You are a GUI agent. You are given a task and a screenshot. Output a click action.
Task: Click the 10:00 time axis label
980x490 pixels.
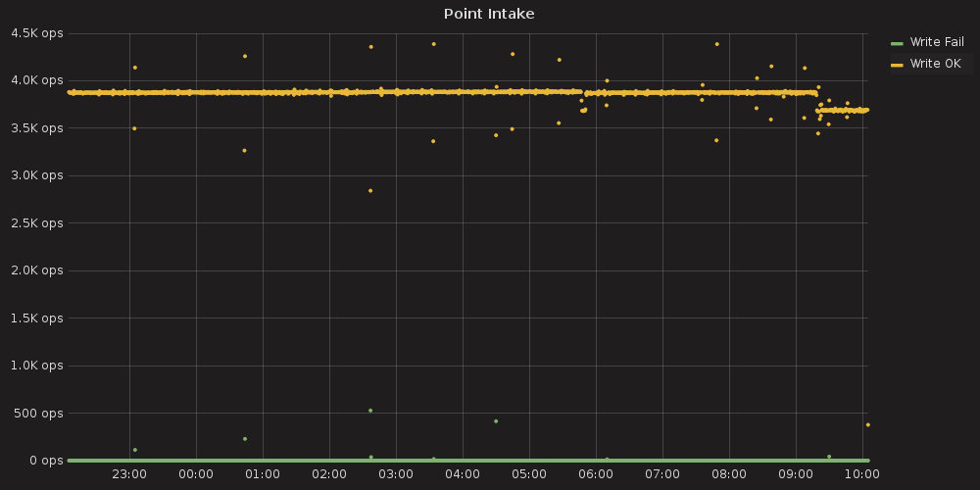pyautogui.click(x=861, y=473)
